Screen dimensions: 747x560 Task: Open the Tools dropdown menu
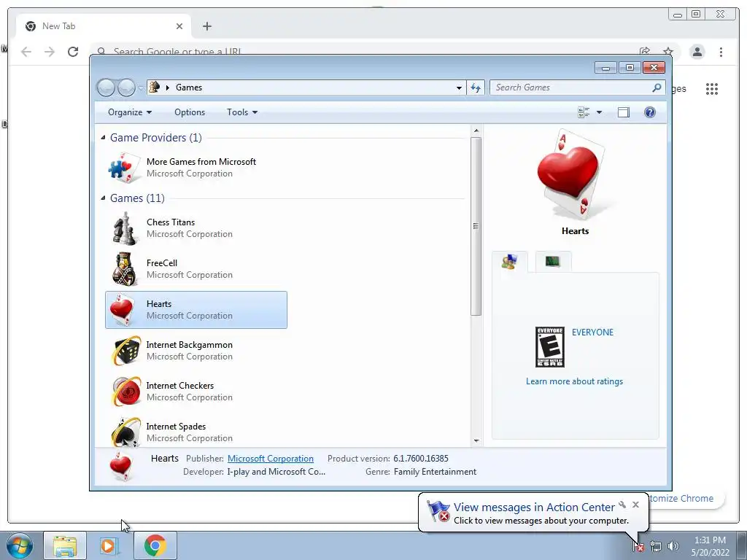click(242, 112)
